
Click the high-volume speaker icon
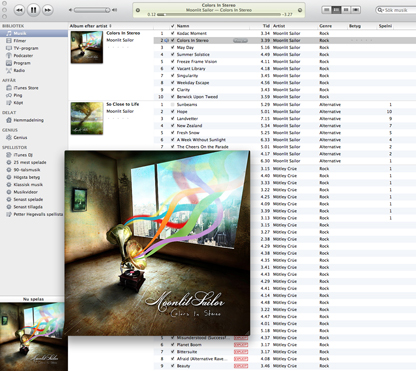[115, 10]
